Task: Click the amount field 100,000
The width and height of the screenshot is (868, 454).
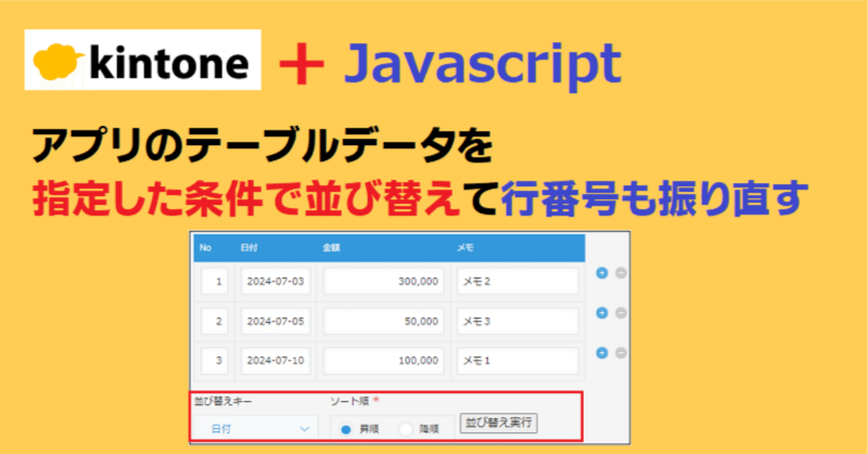Action: coord(384,361)
